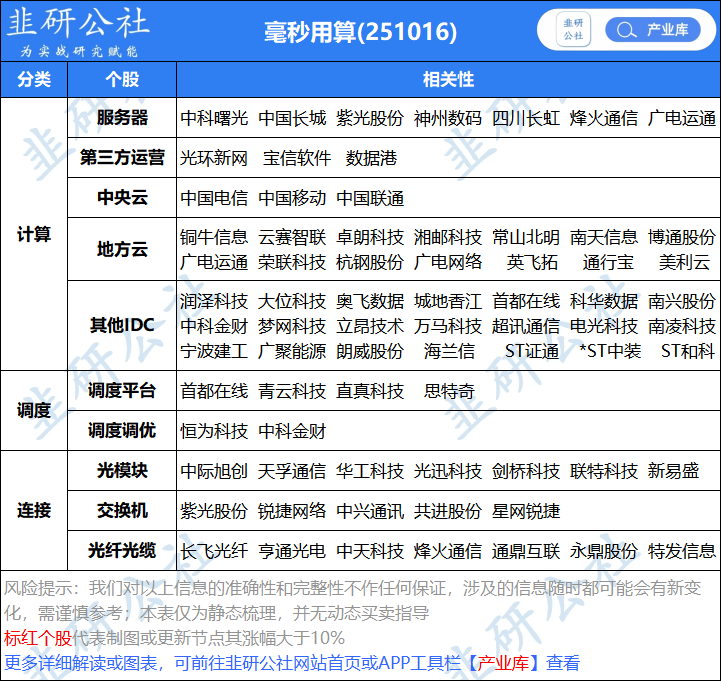Screen dimensions: 722x682
Task: Open the red 产业库 link in the footer
Action: (x=503, y=663)
